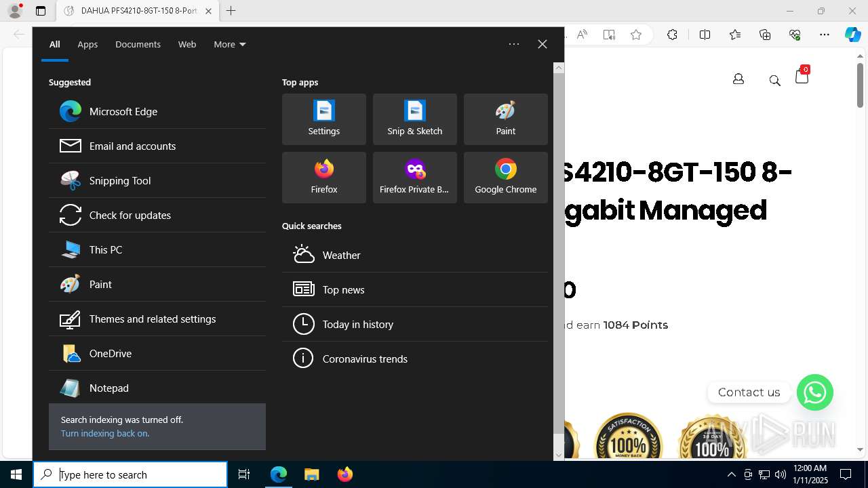This screenshot has height=488, width=868.
Task: Open Edge settings and more menu
Action: pos(825,35)
